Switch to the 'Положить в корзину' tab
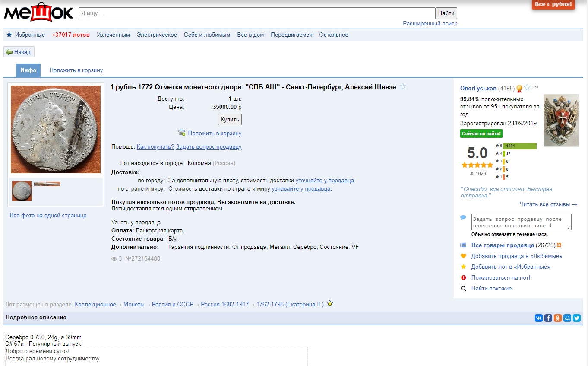The height and width of the screenshot is (366, 588). click(x=76, y=70)
